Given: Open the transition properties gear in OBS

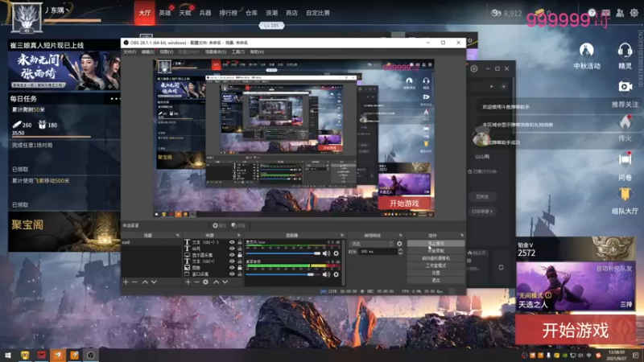Looking at the screenshot, I should (x=399, y=244).
